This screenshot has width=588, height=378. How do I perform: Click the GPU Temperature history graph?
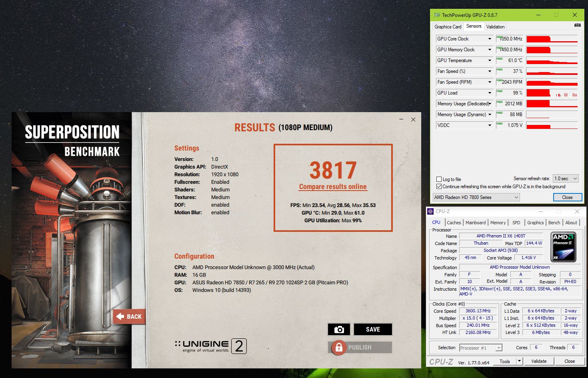click(x=552, y=60)
